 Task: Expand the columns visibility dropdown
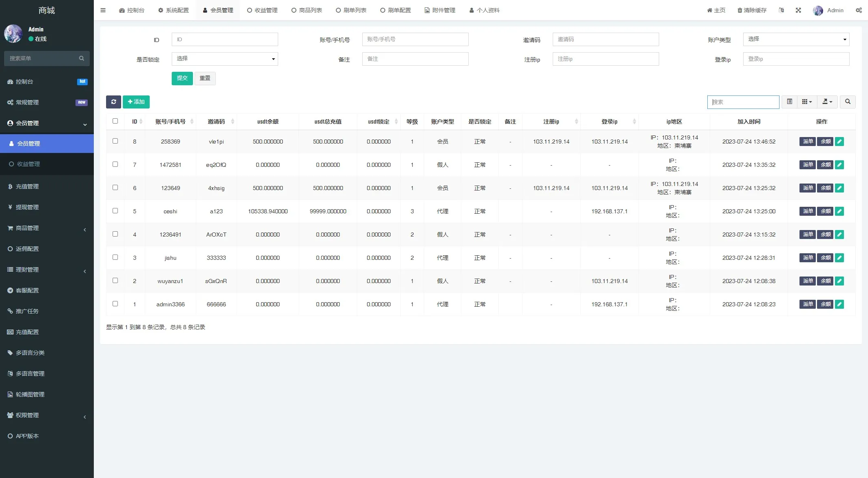(807, 102)
